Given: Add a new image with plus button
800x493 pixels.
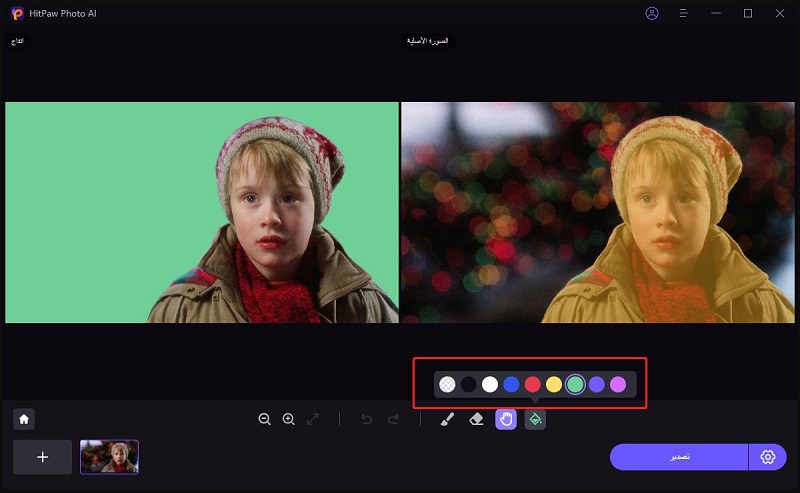Looking at the screenshot, I should (x=42, y=457).
